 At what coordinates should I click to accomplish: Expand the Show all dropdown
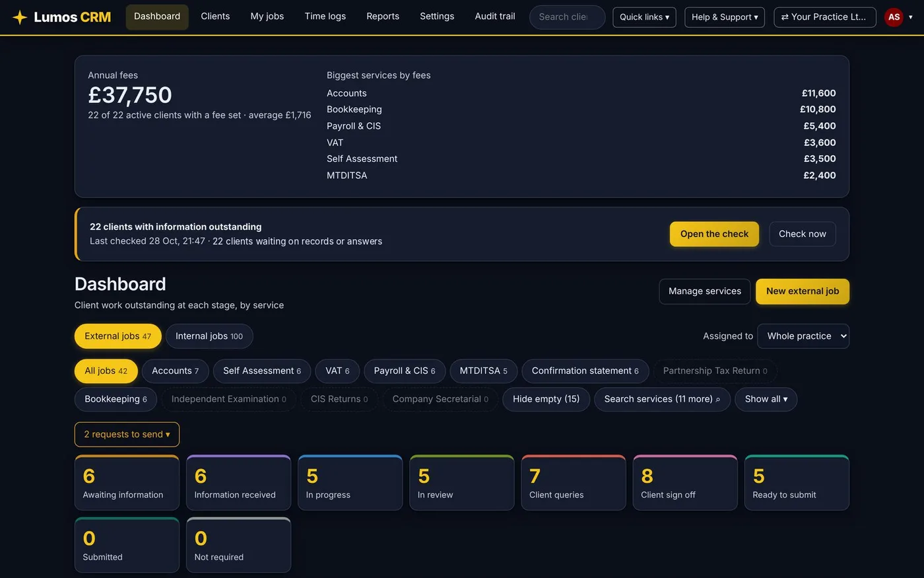pos(766,400)
